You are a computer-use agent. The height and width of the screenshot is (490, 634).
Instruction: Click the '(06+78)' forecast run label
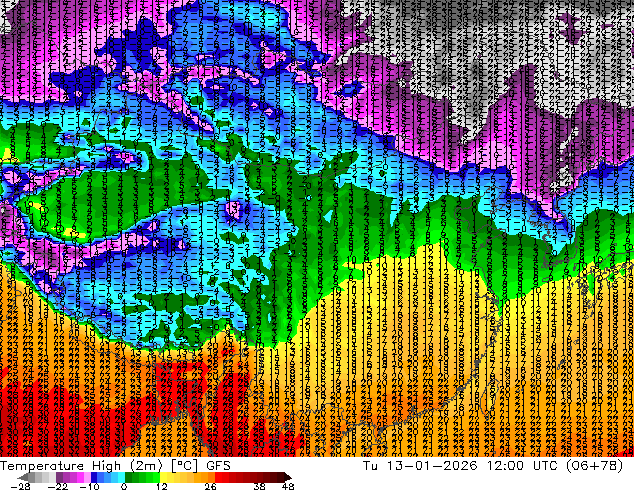(x=594, y=466)
